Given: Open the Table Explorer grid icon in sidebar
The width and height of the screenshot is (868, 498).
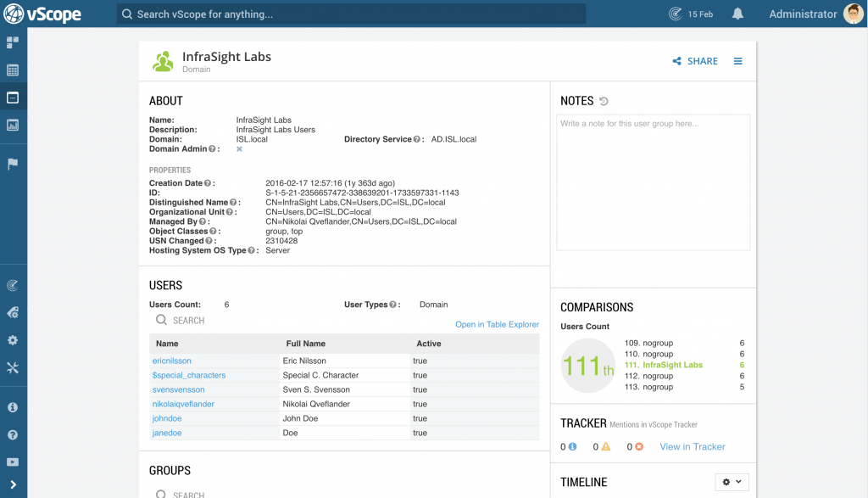Looking at the screenshot, I should point(13,70).
